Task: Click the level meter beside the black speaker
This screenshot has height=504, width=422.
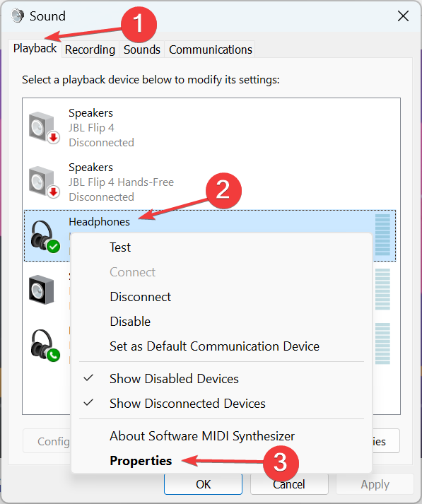Action: (x=382, y=289)
